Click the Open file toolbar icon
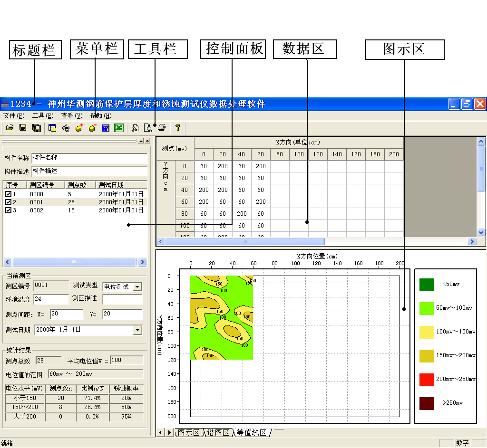 pyautogui.click(x=9, y=128)
